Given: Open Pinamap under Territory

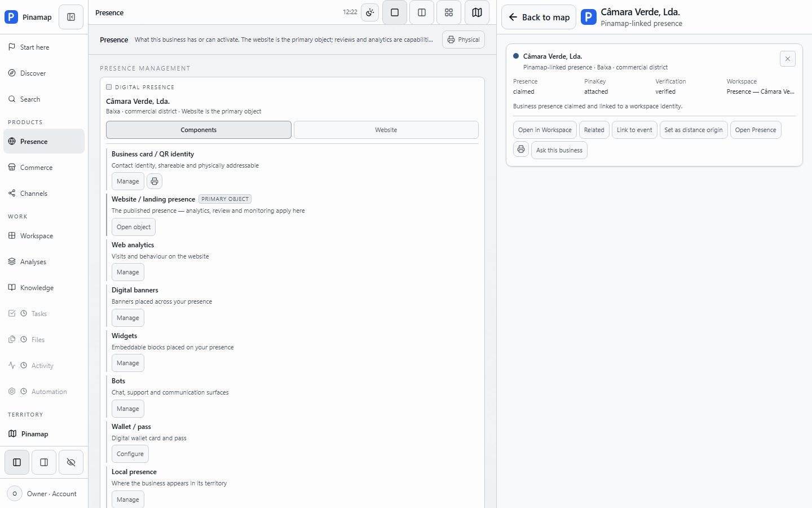Looking at the screenshot, I should point(44,434).
